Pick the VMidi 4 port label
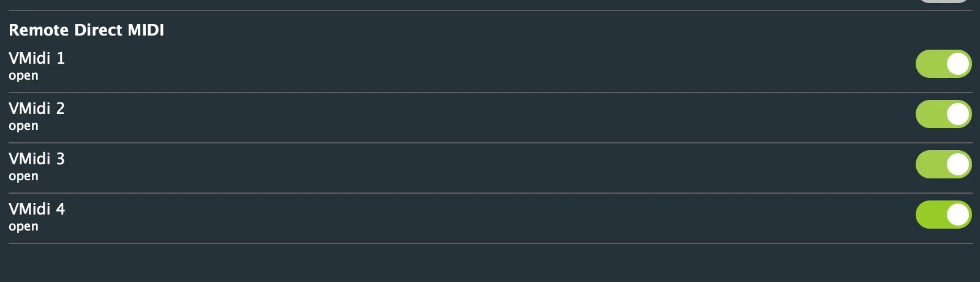The height and width of the screenshot is (282, 980). click(37, 209)
